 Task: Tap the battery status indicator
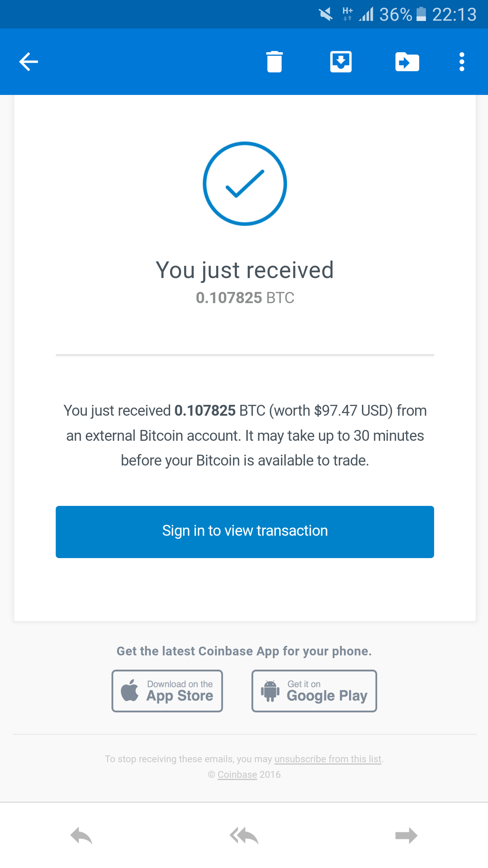[x=421, y=14]
